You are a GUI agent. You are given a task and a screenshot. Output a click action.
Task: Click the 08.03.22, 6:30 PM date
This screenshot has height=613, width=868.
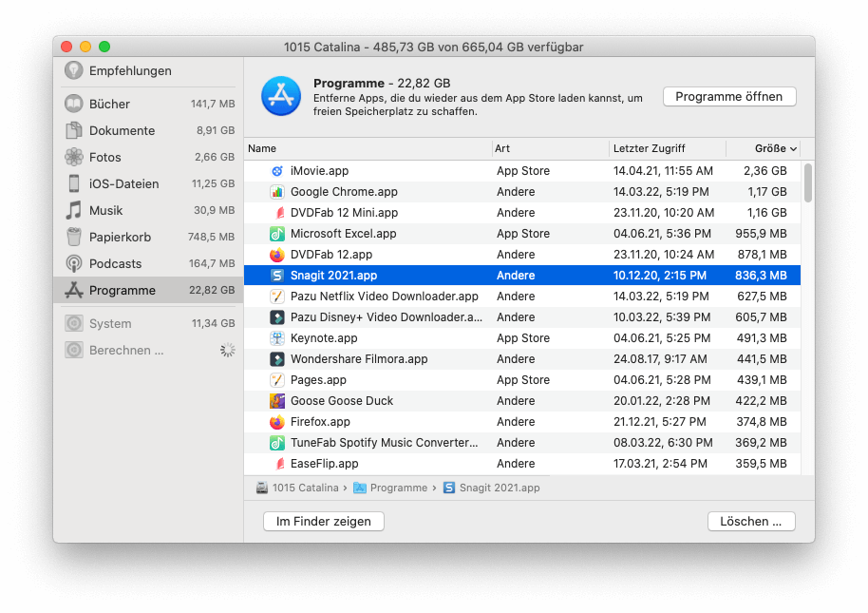pyautogui.click(x=663, y=443)
